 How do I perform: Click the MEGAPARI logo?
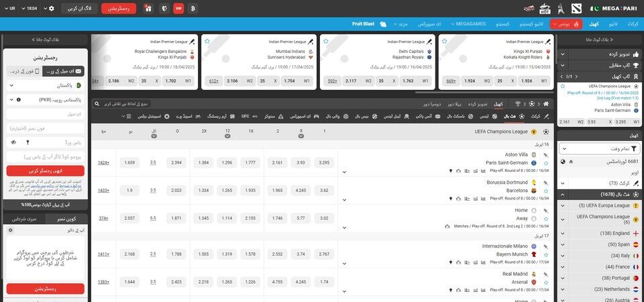[x=614, y=8]
